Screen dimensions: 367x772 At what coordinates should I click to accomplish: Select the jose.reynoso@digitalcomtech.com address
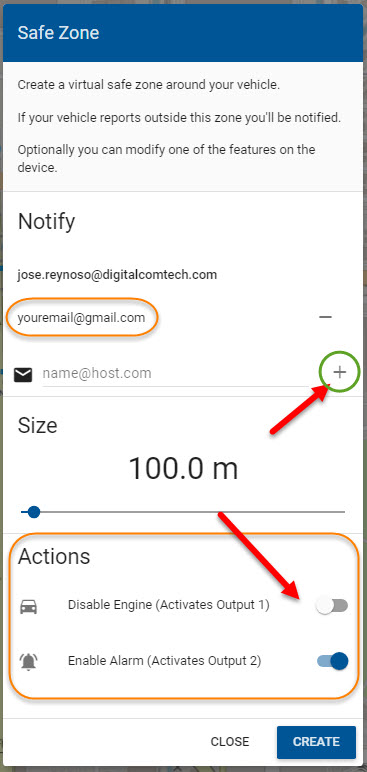click(x=117, y=275)
